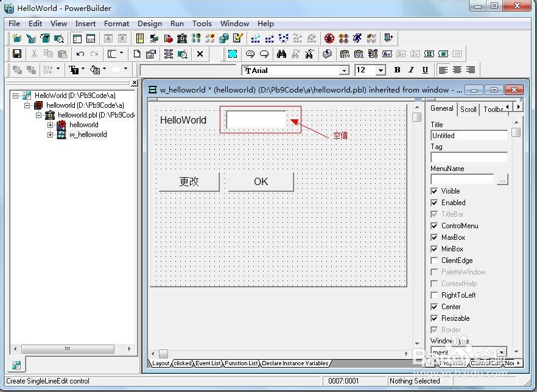Click the 更改 button in layout

[189, 181]
